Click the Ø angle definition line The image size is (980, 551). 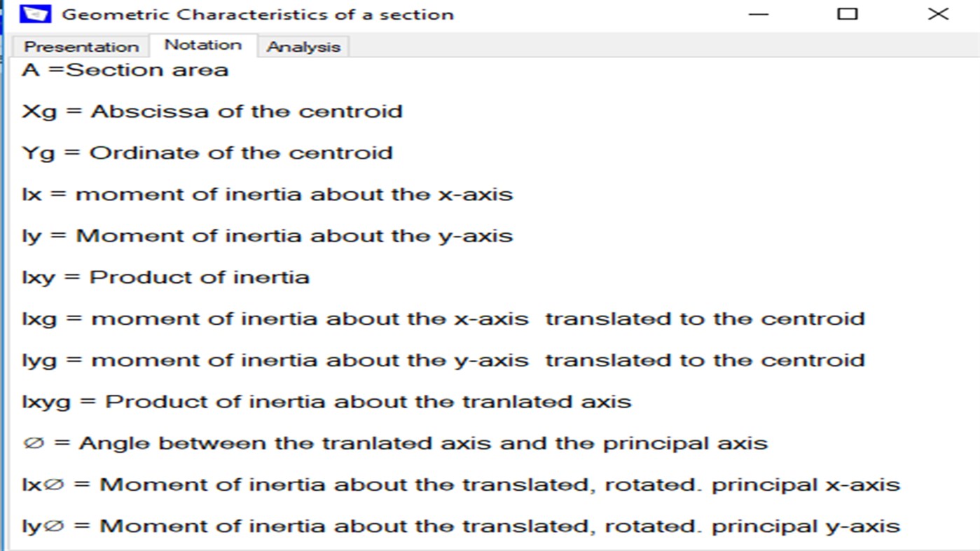tap(395, 442)
